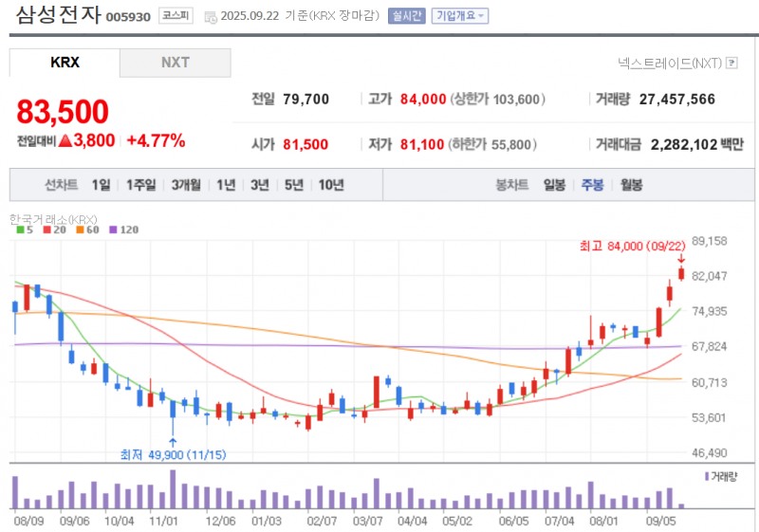This screenshot has width=759, height=532.
Task: Click the 82,047 price axis label
Action: (x=709, y=276)
